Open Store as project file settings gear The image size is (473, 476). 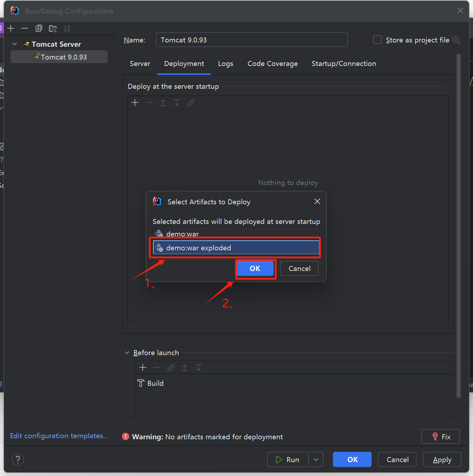pyautogui.click(x=456, y=40)
